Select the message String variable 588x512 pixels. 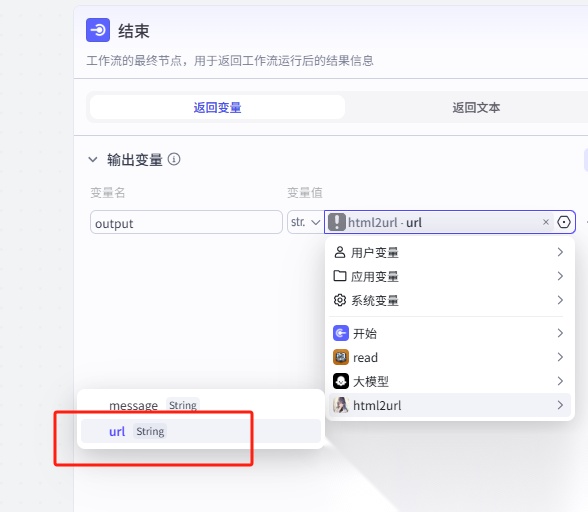click(201, 405)
